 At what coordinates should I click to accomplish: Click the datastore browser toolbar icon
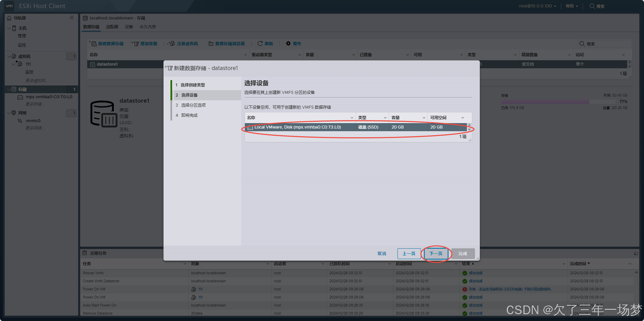(x=211, y=43)
